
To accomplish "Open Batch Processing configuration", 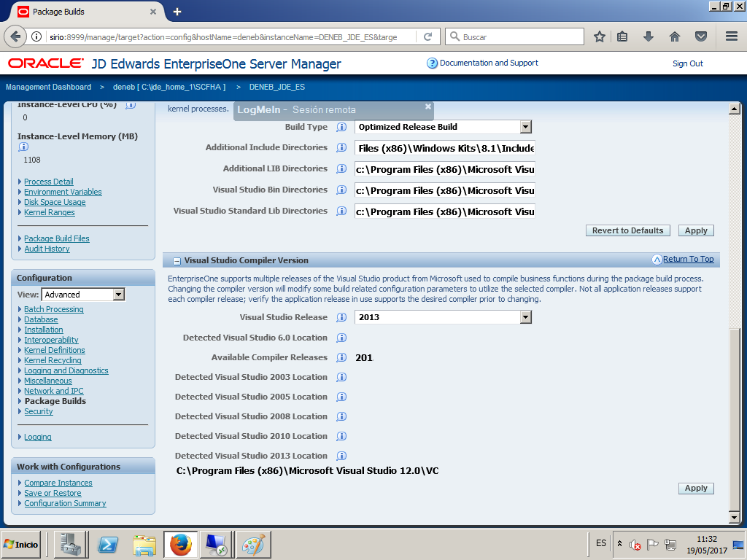I will tap(54, 309).
